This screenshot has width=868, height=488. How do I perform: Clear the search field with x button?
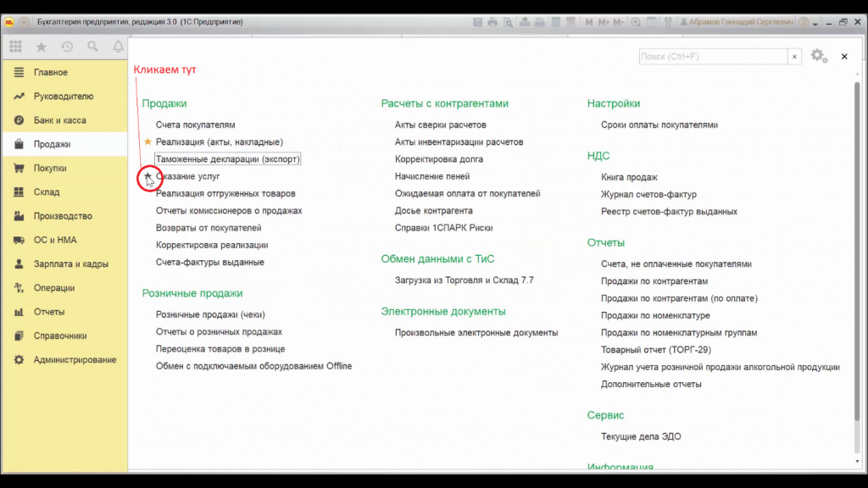click(794, 57)
